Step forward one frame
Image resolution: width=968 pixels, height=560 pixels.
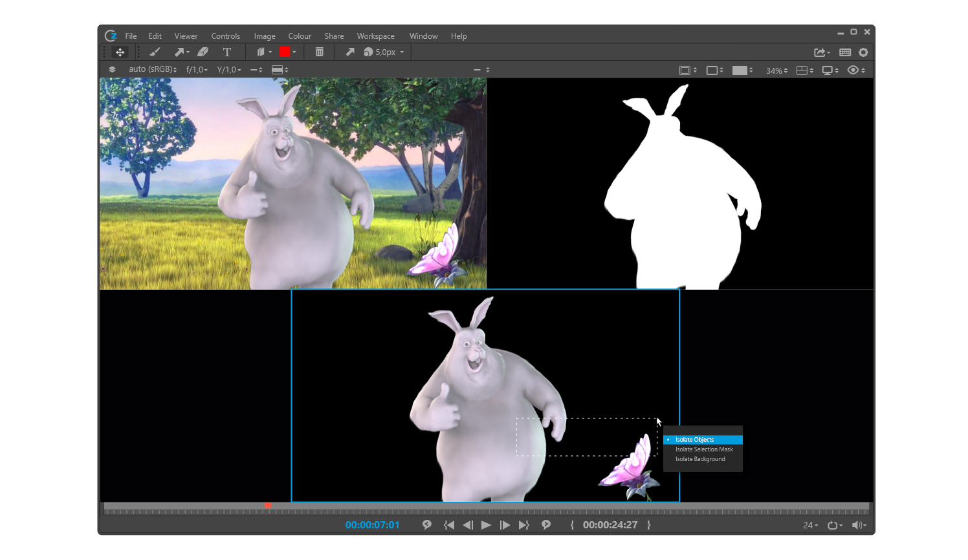point(505,525)
